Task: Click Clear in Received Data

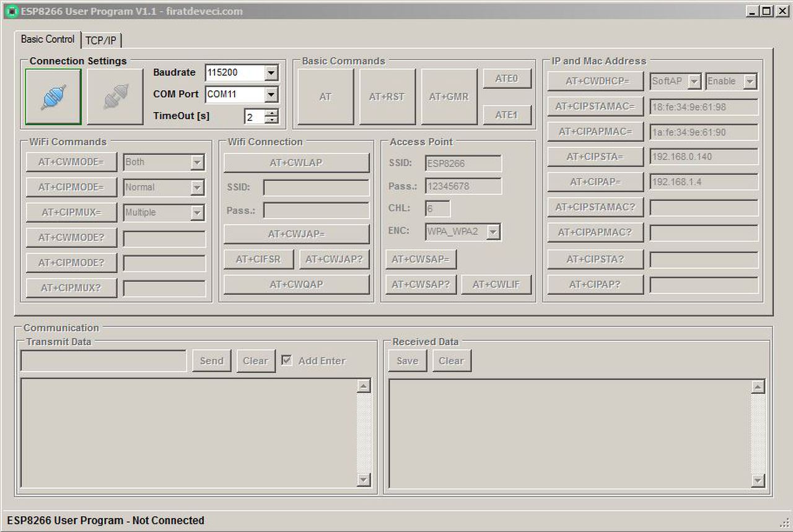Action: point(452,361)
